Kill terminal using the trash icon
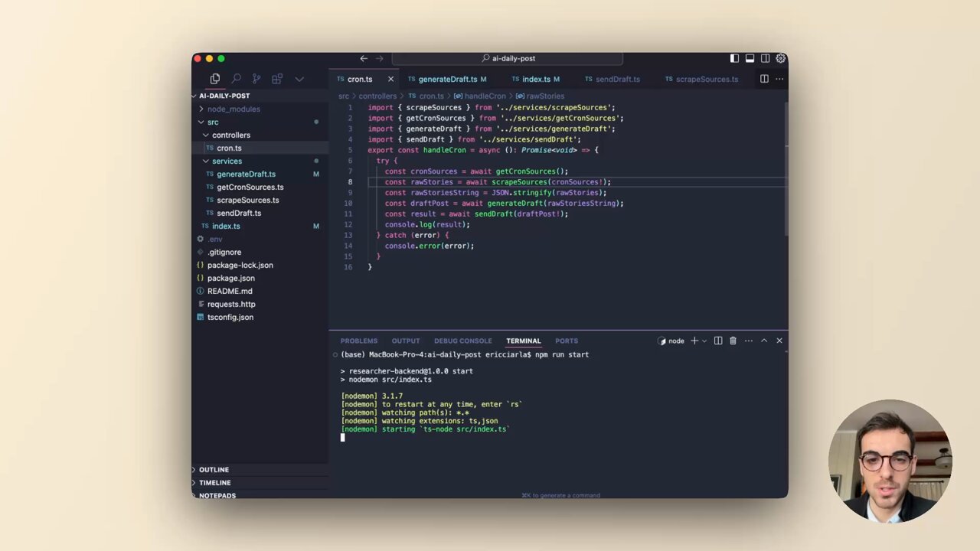The image size is (980, 551). click(733, 341)
